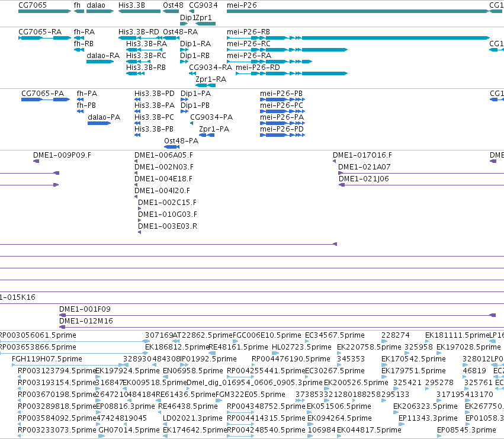Open the mei-P26-RB transcript label
The height and width of the screenshot is (439, 504).
[x=249, y=32]
